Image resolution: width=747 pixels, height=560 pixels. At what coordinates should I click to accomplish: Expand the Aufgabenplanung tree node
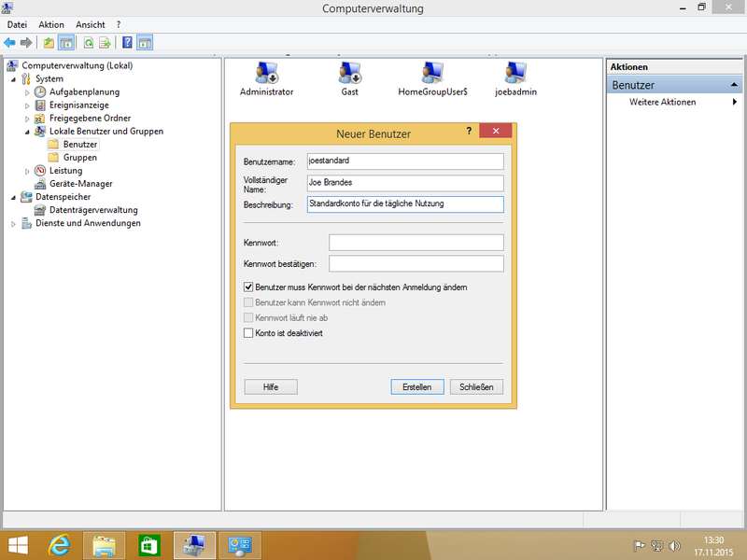click(26, 92)
